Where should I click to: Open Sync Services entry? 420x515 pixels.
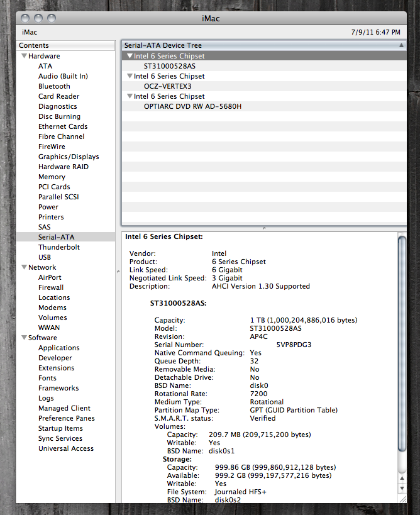pyautogui.click(x=60, y=438)
